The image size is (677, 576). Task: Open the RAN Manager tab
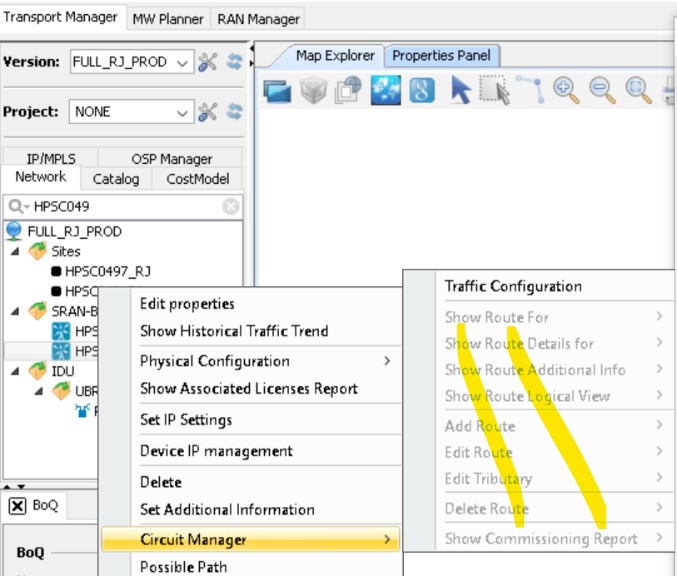(x=258, y=19)
